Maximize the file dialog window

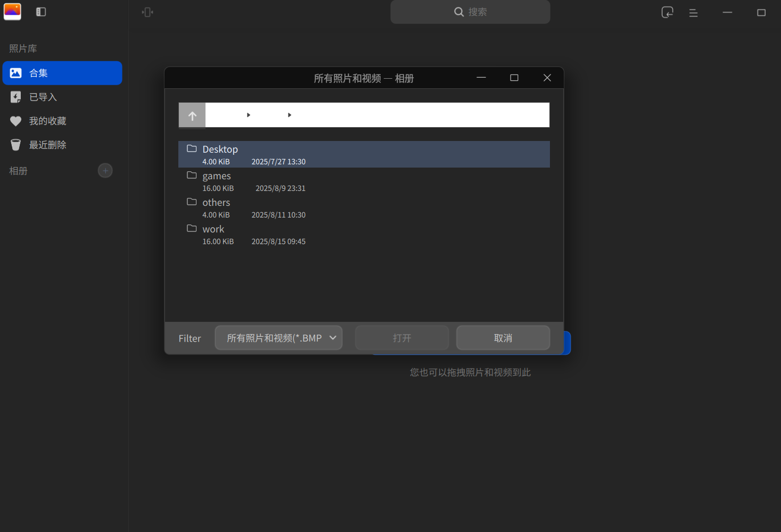[x=514, y=78]
